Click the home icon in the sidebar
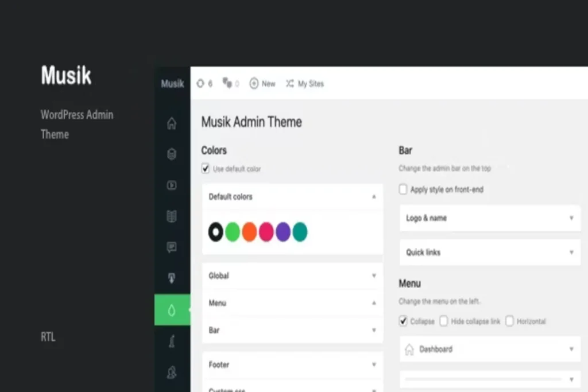This screenshot has height=392, width=588. coord(171,123)
